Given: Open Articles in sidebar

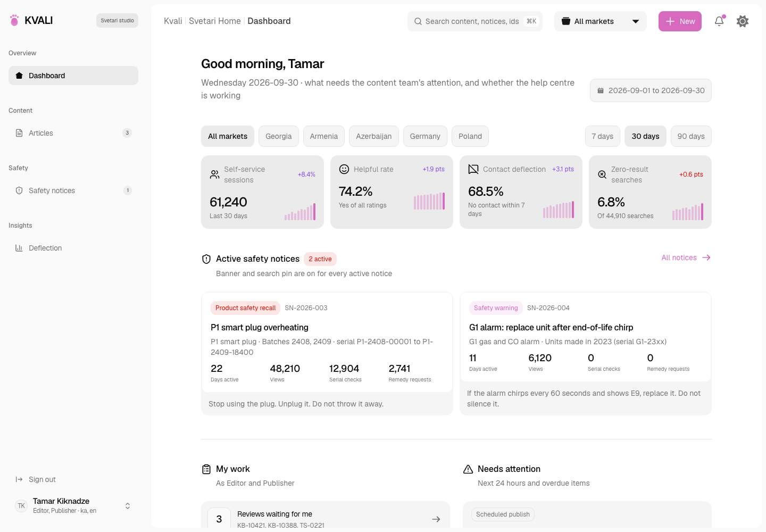Looking at the screenshot, I should 73,133.
